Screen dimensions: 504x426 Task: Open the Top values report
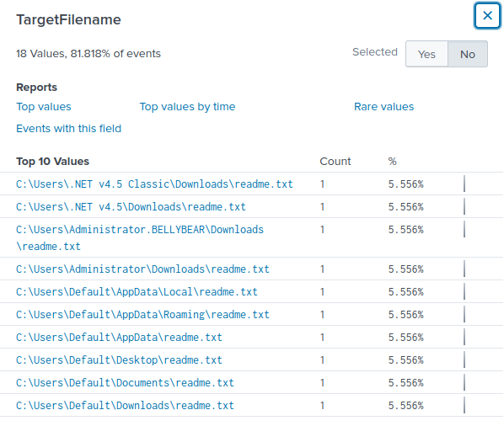(x=44, y=107)
